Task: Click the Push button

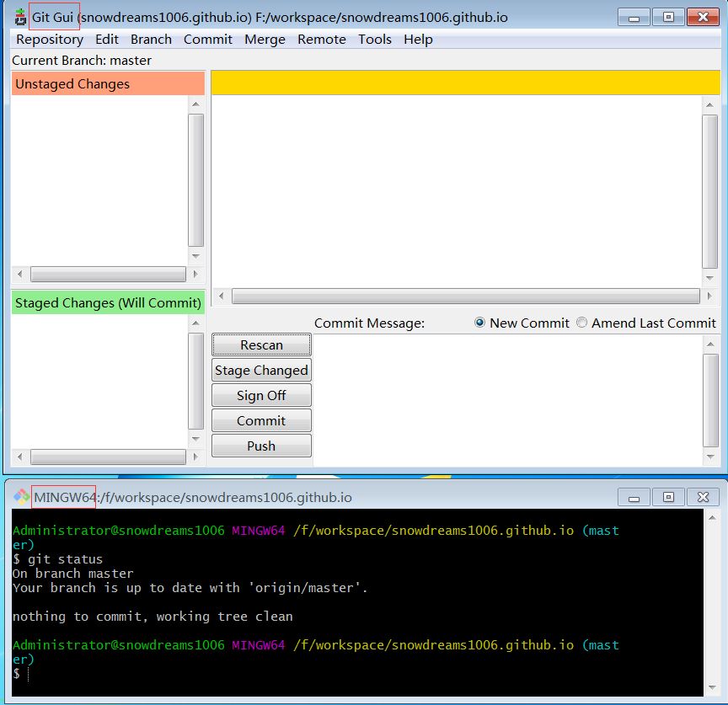Action: point(261,446)
